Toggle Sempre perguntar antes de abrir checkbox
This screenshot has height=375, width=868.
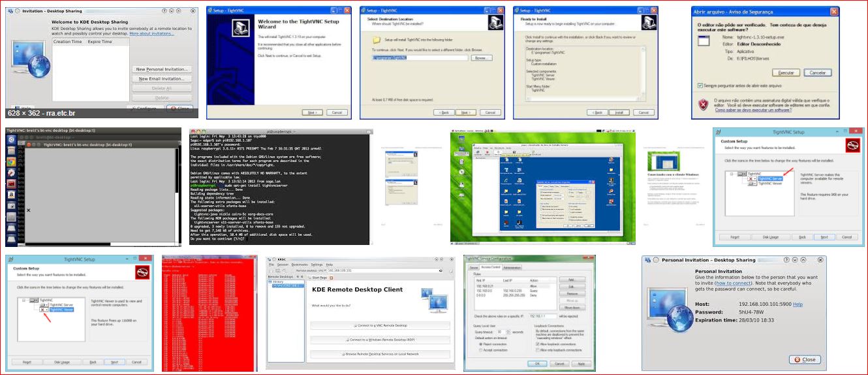(700, 86)
